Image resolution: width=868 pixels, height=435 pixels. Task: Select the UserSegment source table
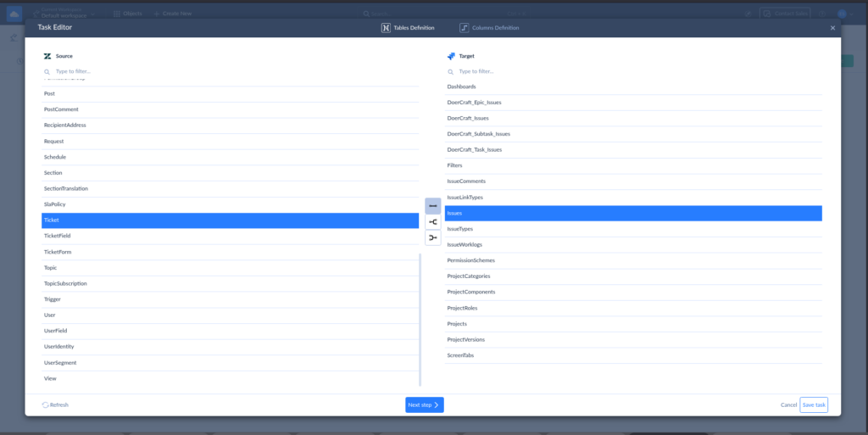231,363
